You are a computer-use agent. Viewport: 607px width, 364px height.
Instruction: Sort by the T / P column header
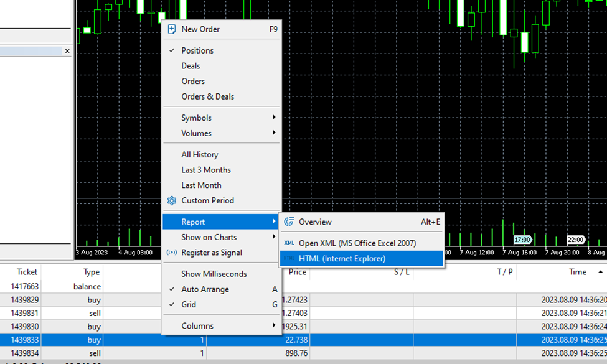coord(505,272)
